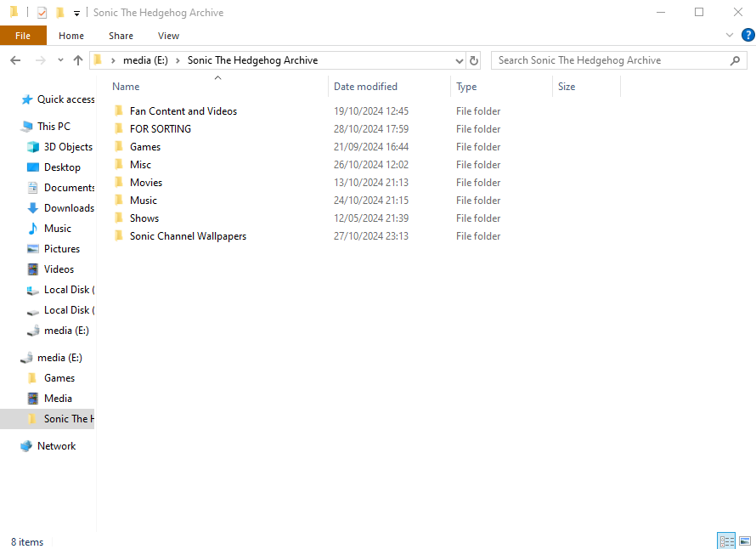Expand the ribbon chevron

coord(729,35)
